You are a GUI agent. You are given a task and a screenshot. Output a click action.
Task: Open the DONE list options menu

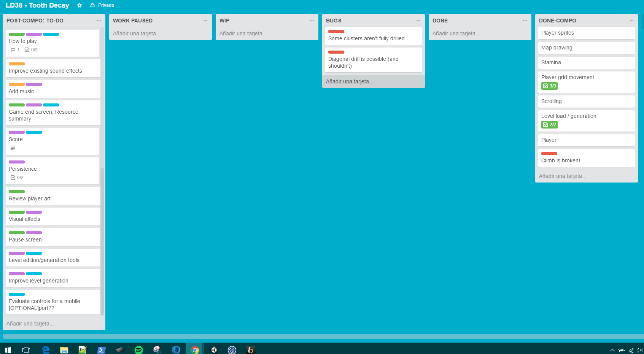525,21
